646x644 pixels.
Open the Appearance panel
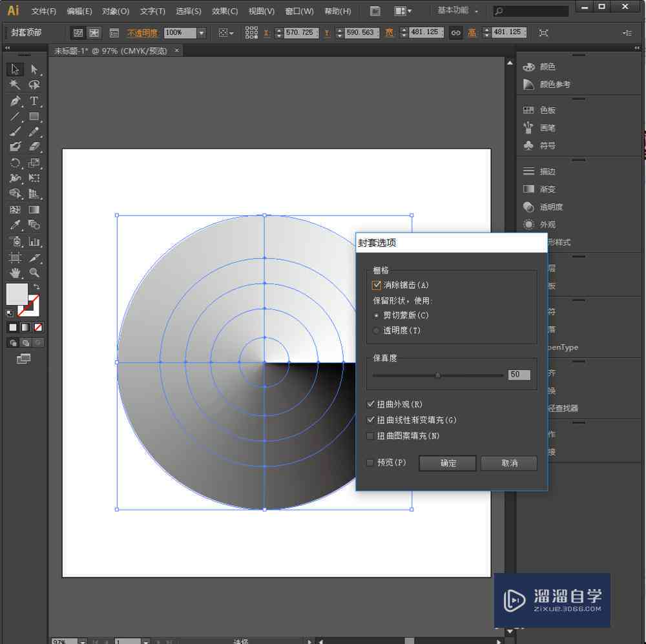pyautogui.click(x=539, y=225)
